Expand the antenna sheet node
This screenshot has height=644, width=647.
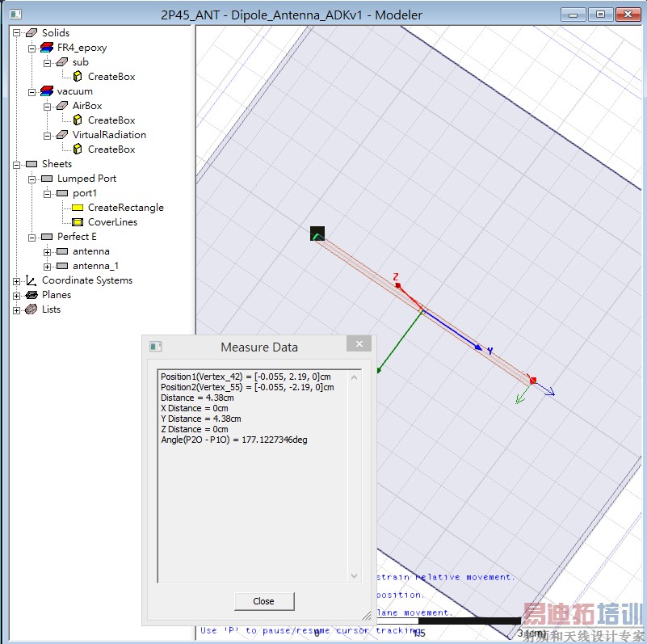pos(48,251)
